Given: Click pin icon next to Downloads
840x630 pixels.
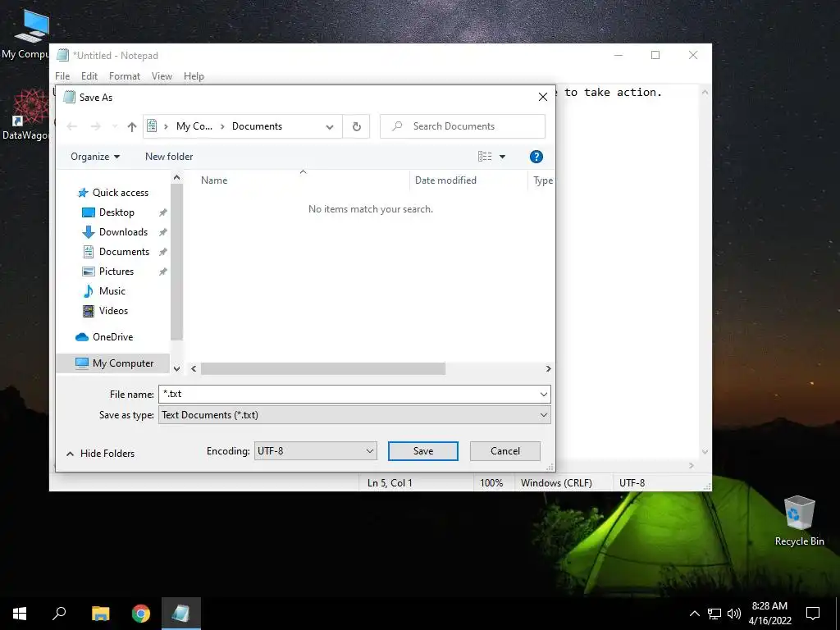Looking at the screenshot, I should [x=163, y=232].
